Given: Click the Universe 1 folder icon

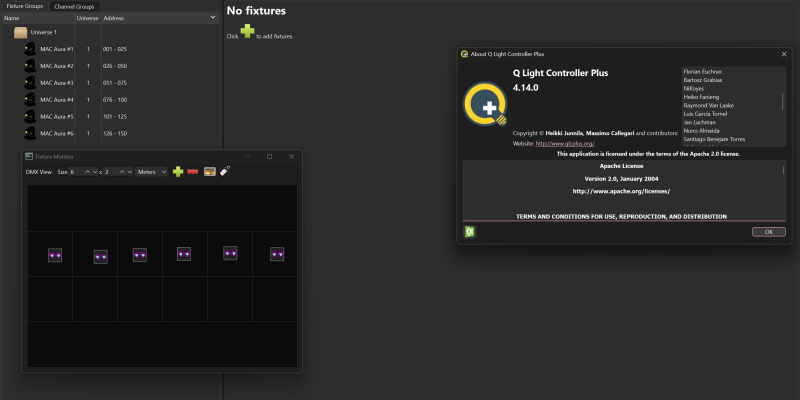Looking at the screenshot, I should [x=20, y=32].
